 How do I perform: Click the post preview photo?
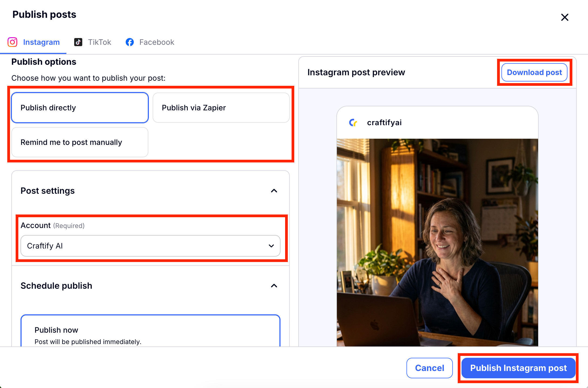tap(437, 242)
